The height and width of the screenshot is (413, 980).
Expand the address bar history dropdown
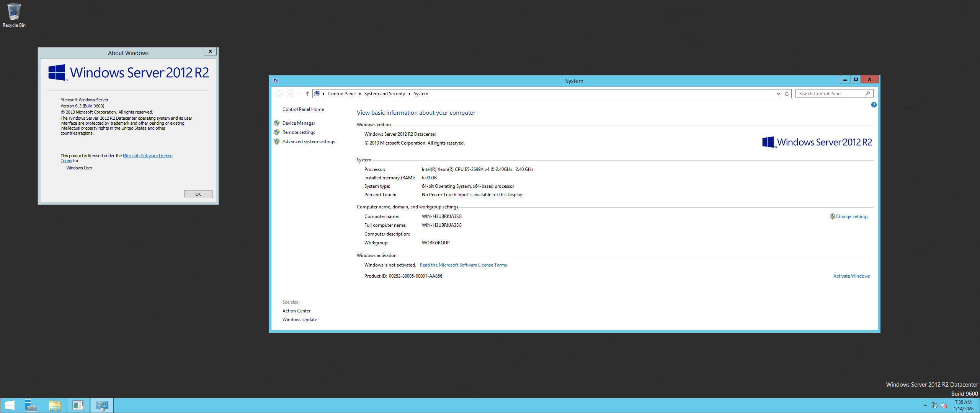tap(778, 94)
